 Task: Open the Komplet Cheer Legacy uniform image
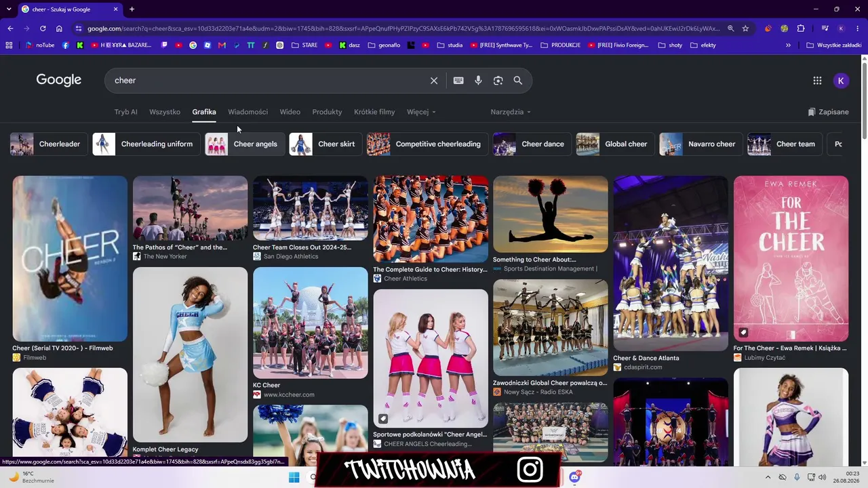click(x=191, y=354)
